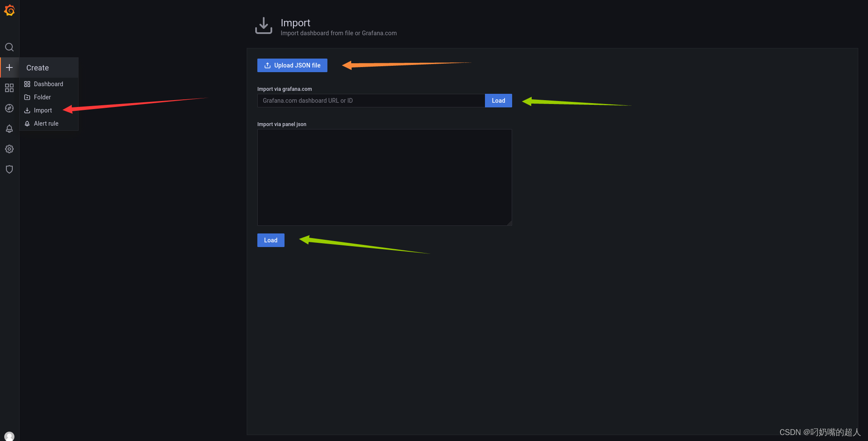Click the Create plus icon
Image resolution: width=868 pixels, height=441 pixels.
[9, 67]
